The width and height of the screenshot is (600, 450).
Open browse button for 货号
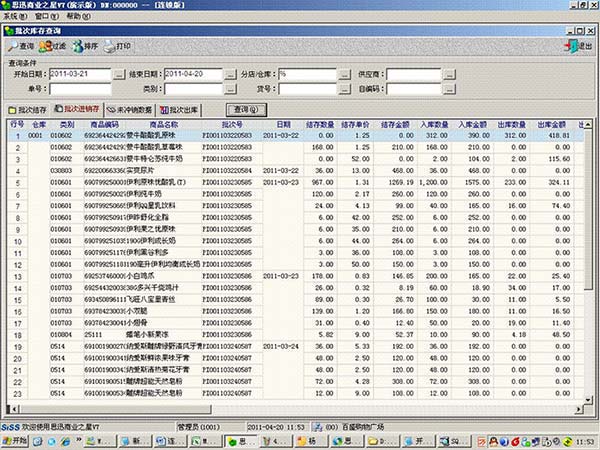(x=344, y=89)
